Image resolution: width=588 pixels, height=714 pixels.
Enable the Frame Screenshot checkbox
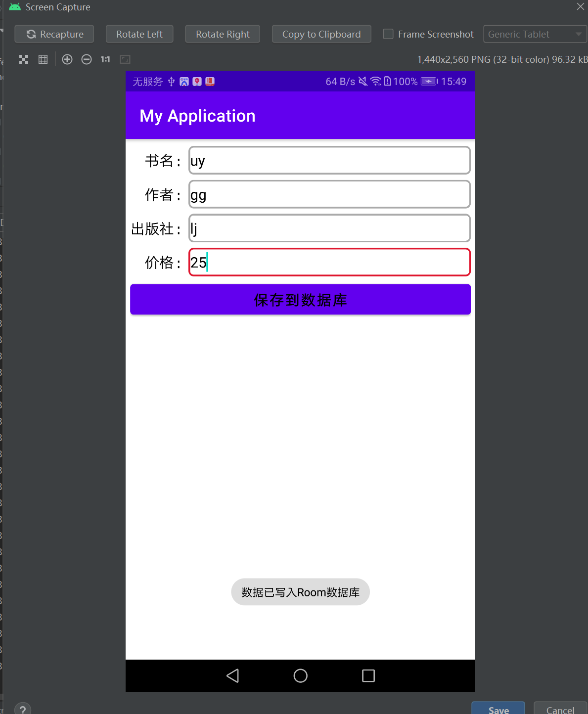pyautogui.click(x=388, y=34)
